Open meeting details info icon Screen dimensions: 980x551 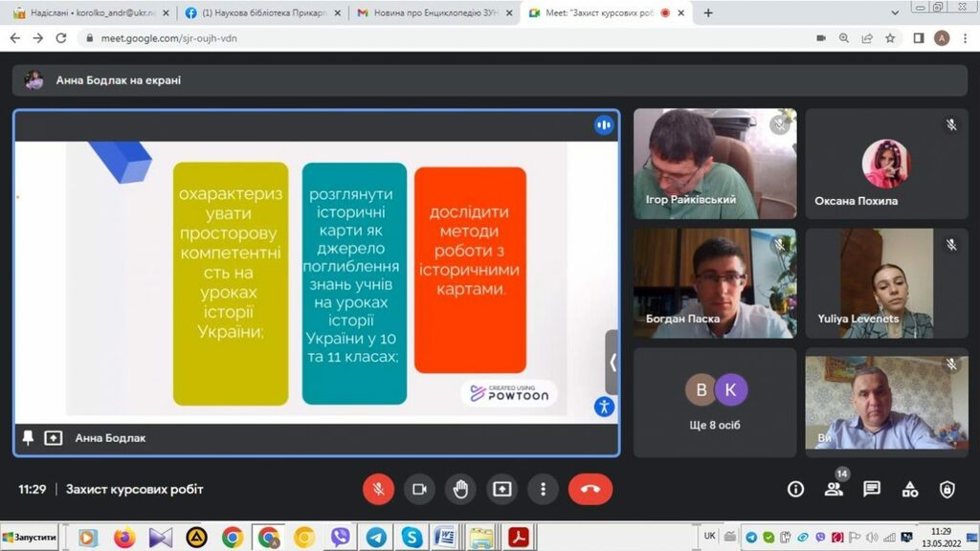pyautogui.click(x=795, y=489)
